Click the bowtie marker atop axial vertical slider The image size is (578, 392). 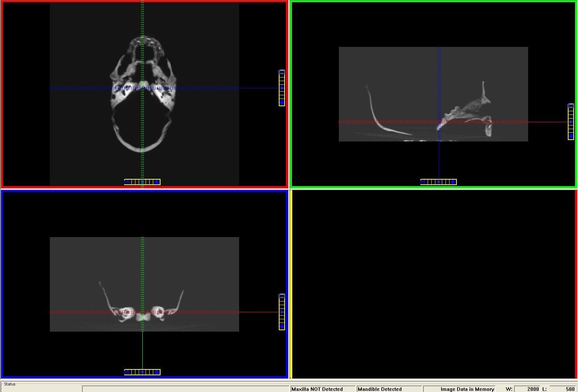click(x=282, y=72)
